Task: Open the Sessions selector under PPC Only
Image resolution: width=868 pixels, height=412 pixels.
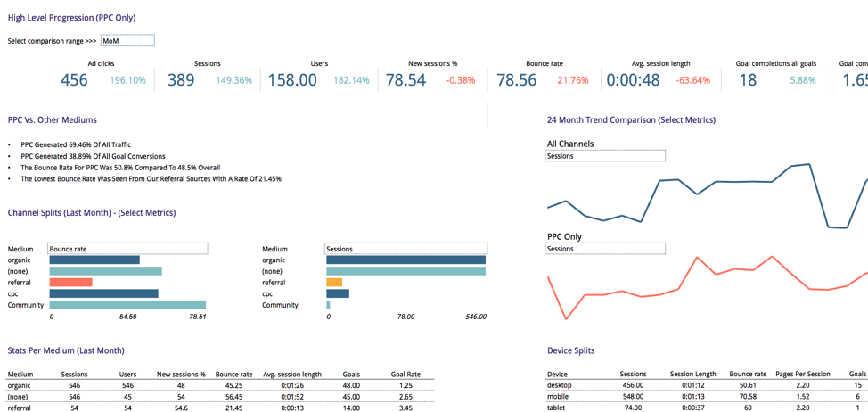Action: pyautogui.click(x=605, y=249)
